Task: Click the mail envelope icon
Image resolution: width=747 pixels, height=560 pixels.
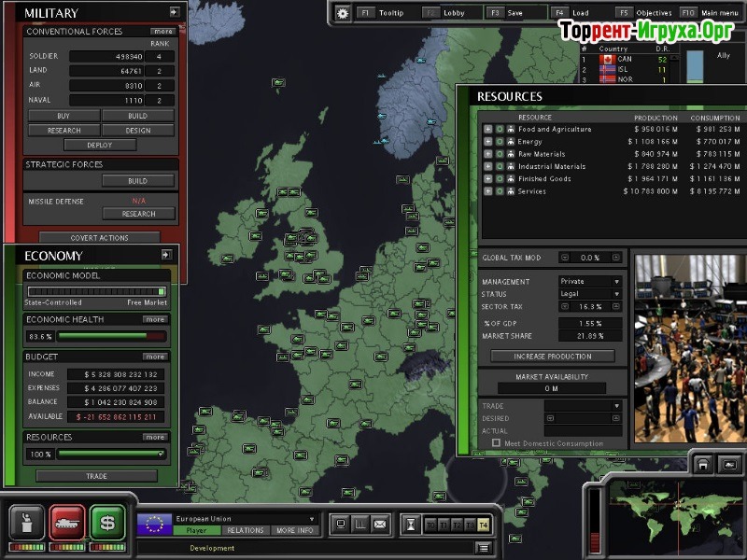Action: 380,524
